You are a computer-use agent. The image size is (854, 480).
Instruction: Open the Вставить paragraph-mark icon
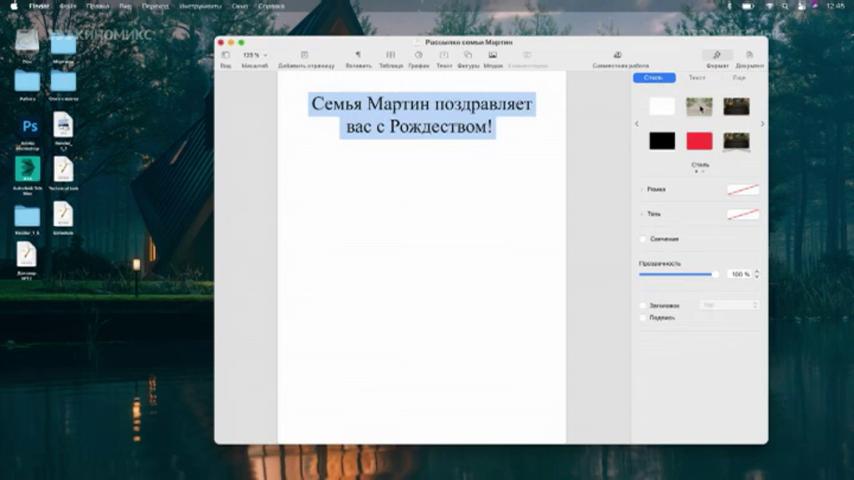click(358, 55)
